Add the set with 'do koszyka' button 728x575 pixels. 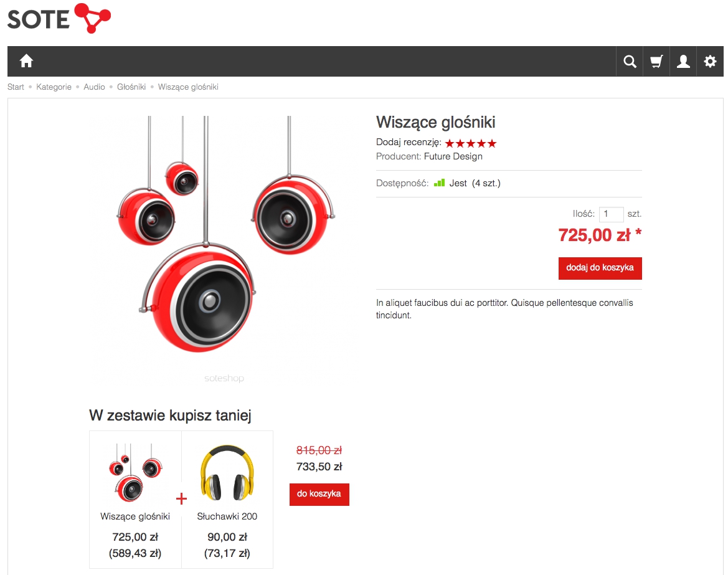tap(319, 494)
